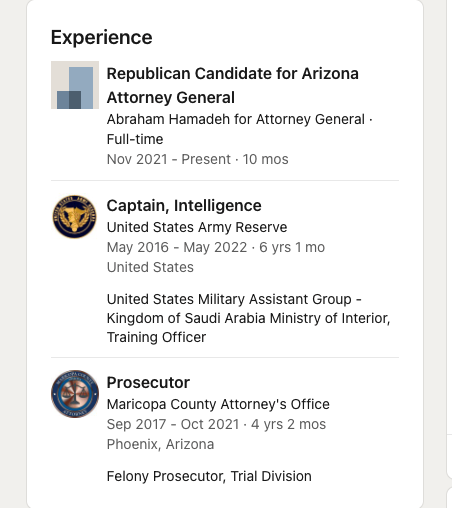Click United States Army Reserve organization name
The height and width of the screenshot is (508, 452).
coord(197,227)
